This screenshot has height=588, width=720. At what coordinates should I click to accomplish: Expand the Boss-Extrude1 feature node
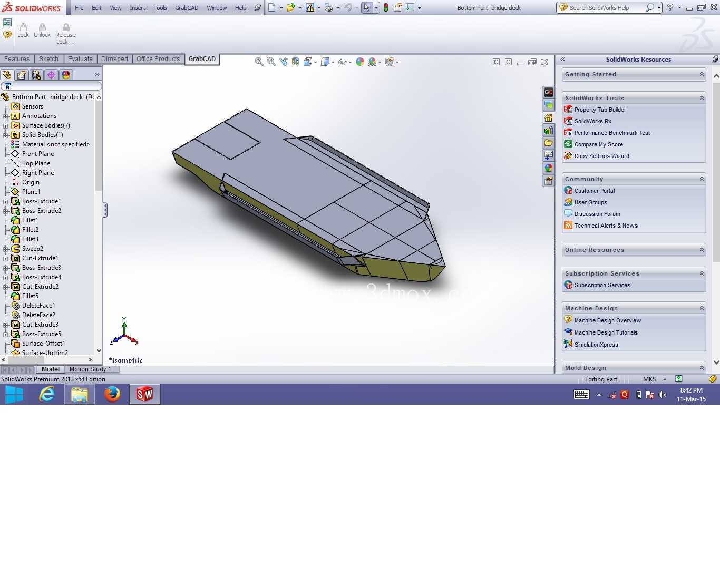[6, 201]
